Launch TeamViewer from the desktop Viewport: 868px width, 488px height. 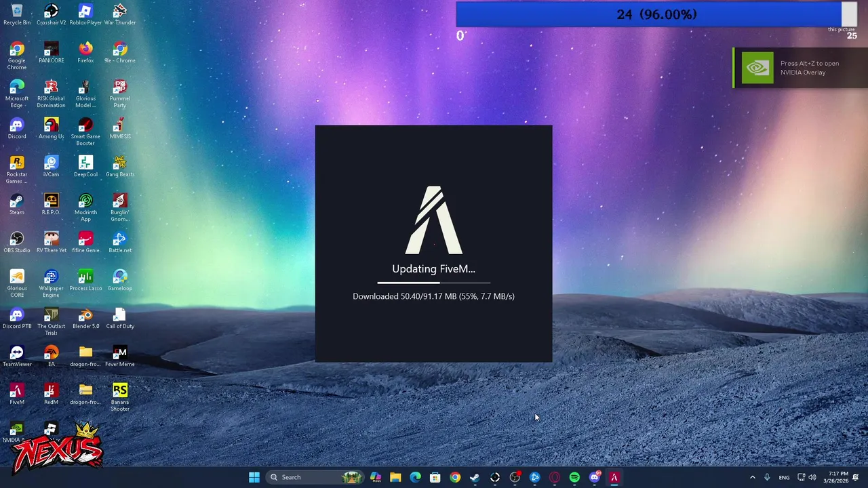(x=17, y=356)
